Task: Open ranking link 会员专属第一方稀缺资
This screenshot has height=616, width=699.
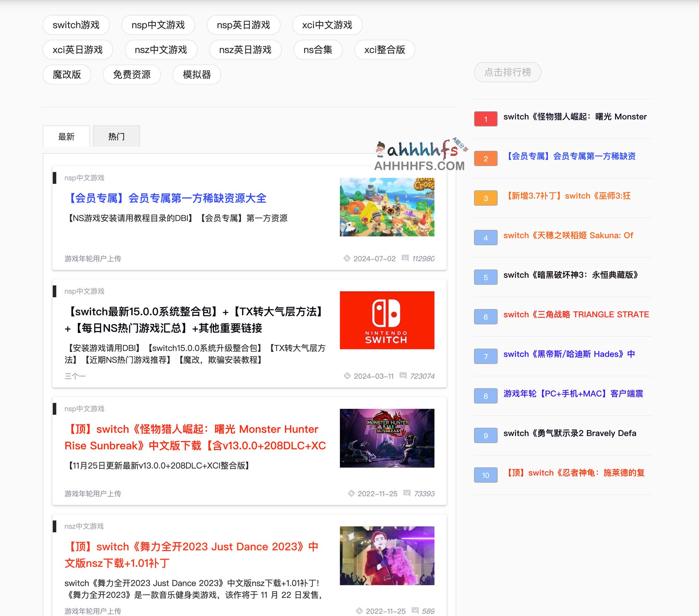Action: [569, 156]
